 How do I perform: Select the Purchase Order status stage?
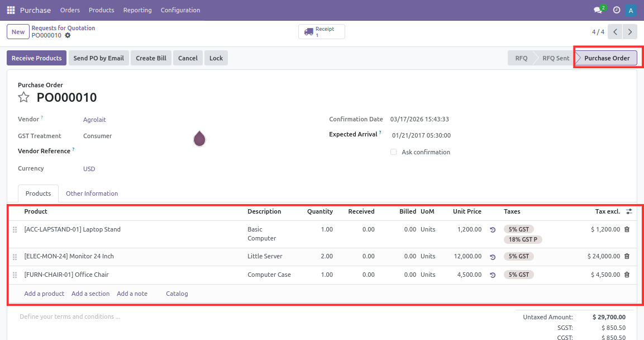point(607,58)
